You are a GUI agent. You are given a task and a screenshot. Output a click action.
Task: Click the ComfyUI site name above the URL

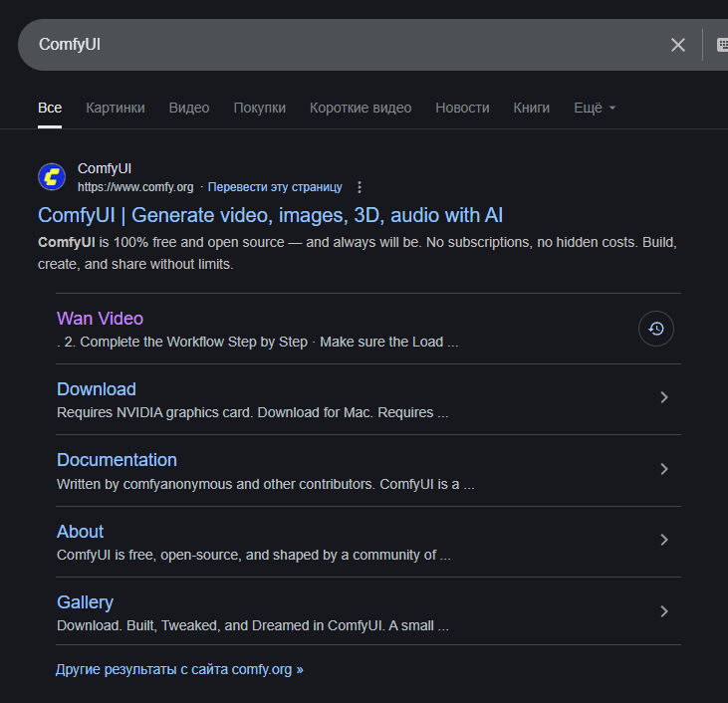coord(104,168)
